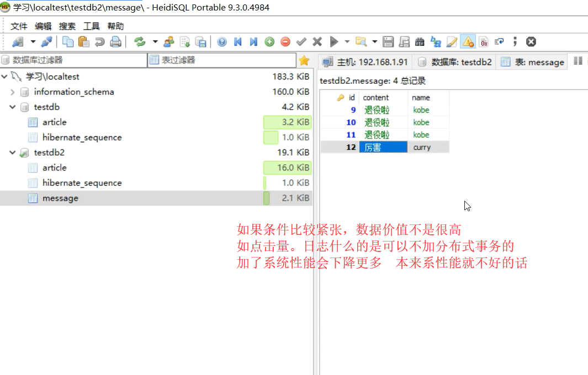
Task: Open the dropdown arrow beside session manager
Action: click(x=33, y=41)
